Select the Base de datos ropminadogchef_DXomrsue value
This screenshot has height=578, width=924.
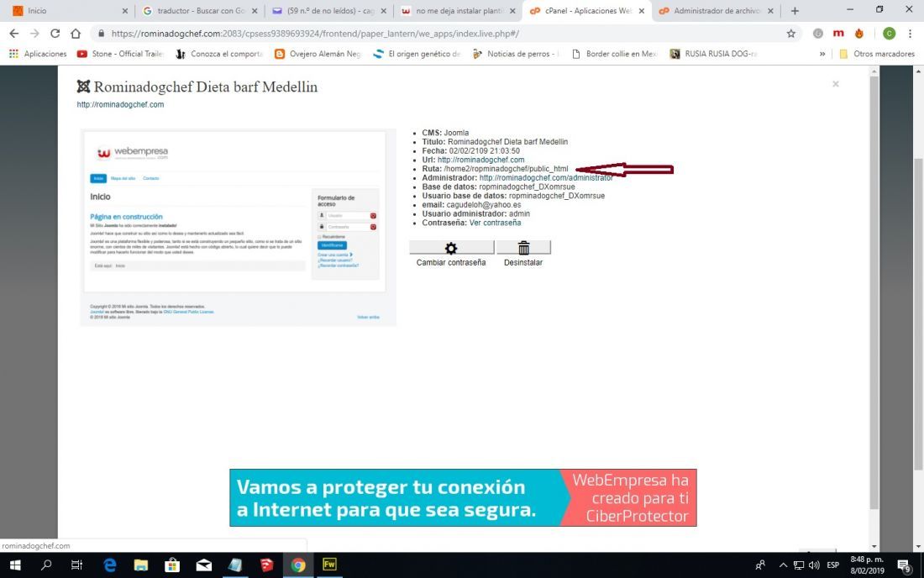pyautogui.click(x=527, y=187)
